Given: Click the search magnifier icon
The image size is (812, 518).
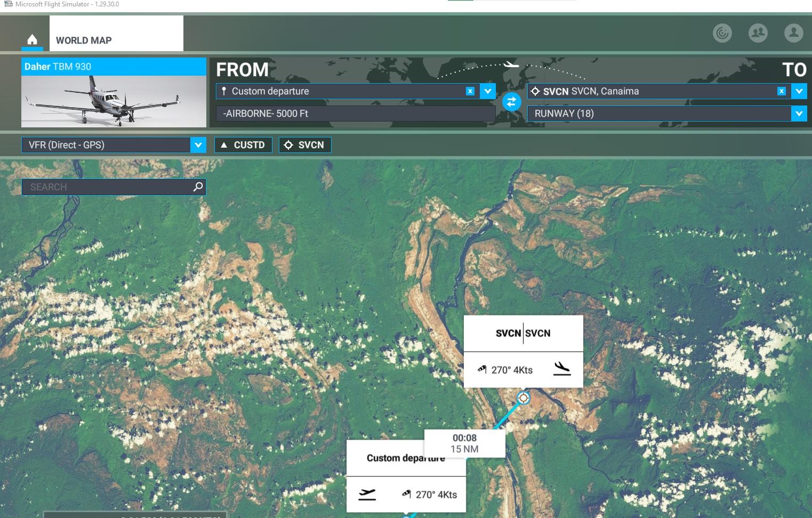Looking at the screenshot, I should point(197,187).
